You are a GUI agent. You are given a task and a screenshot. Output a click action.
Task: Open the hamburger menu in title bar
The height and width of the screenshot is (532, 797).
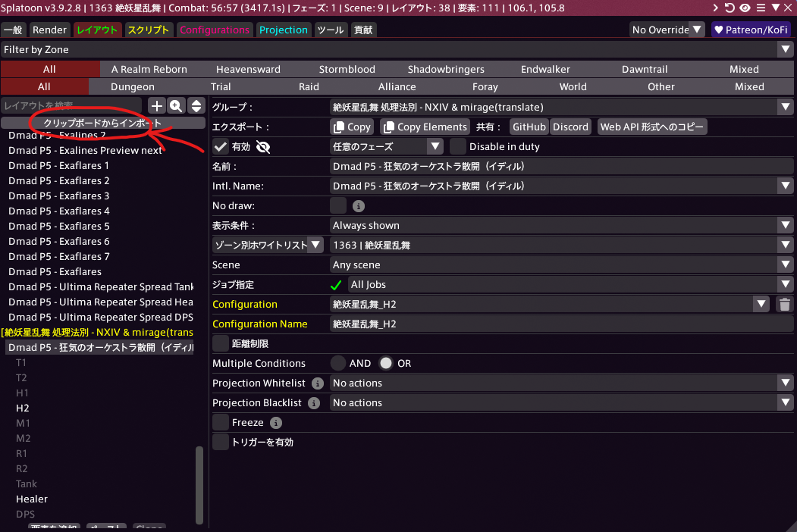[x=761, y=8]
